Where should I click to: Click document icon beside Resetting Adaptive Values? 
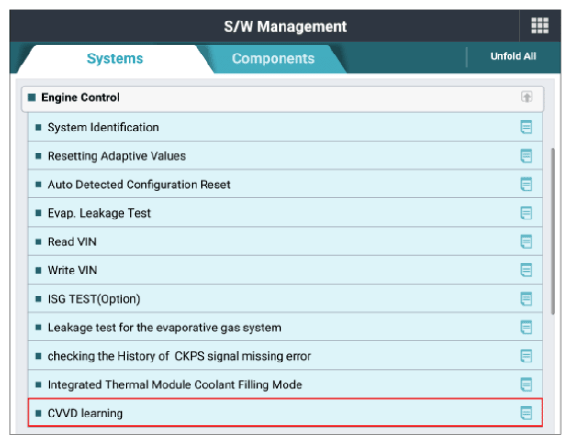526,156
